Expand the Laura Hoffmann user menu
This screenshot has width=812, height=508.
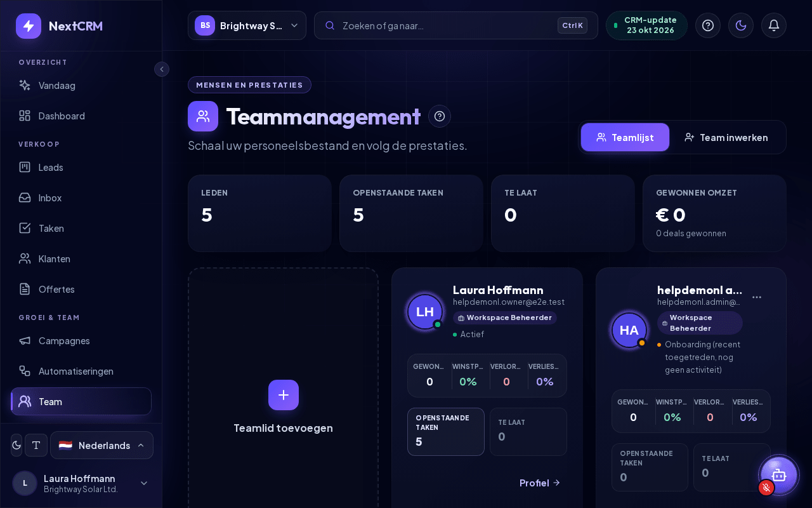81,483
